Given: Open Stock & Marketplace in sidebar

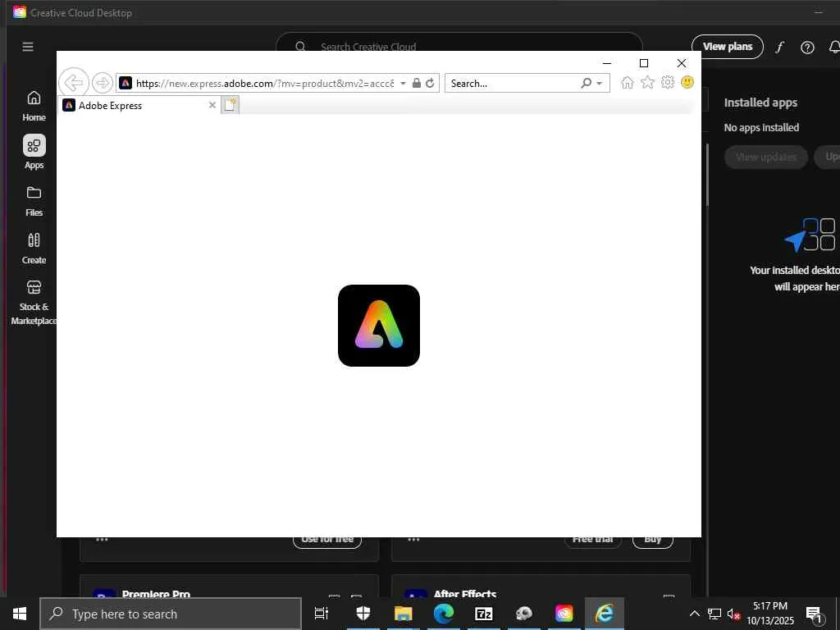Looking at the screenshot, I should (34, 303).
